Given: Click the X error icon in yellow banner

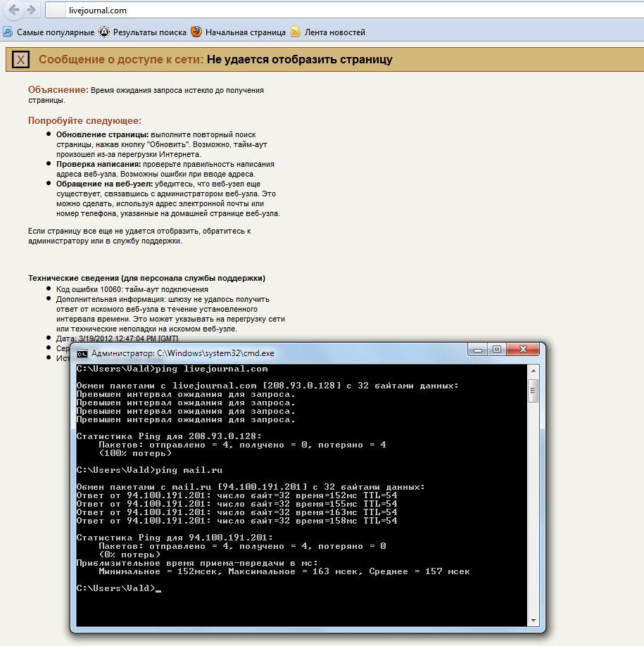Looking at the screenshot, I should pos(20,60).
